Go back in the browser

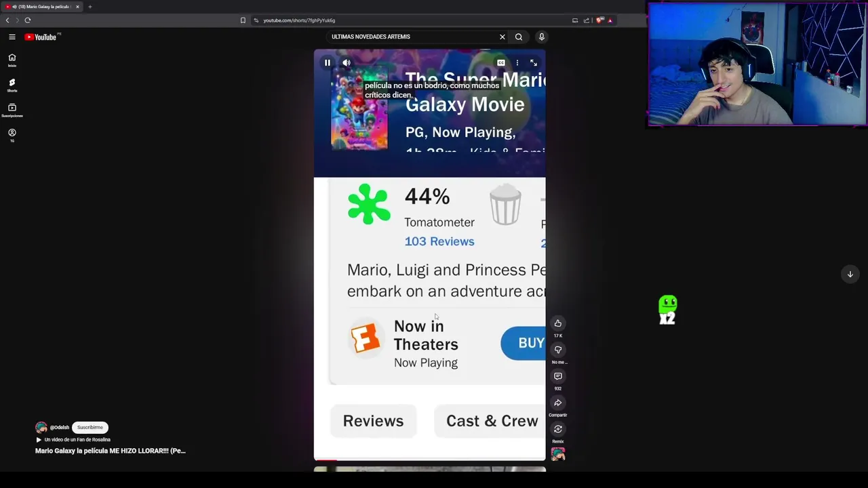point(7,20)
